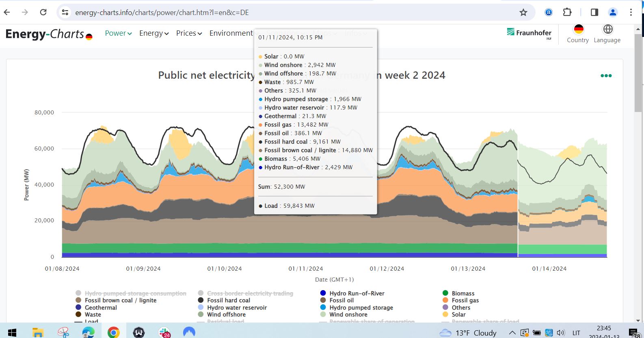Toggle Fossil brown coal / lignite series
The height and width of the screenshot is (338, 644).
pos(116,300)
